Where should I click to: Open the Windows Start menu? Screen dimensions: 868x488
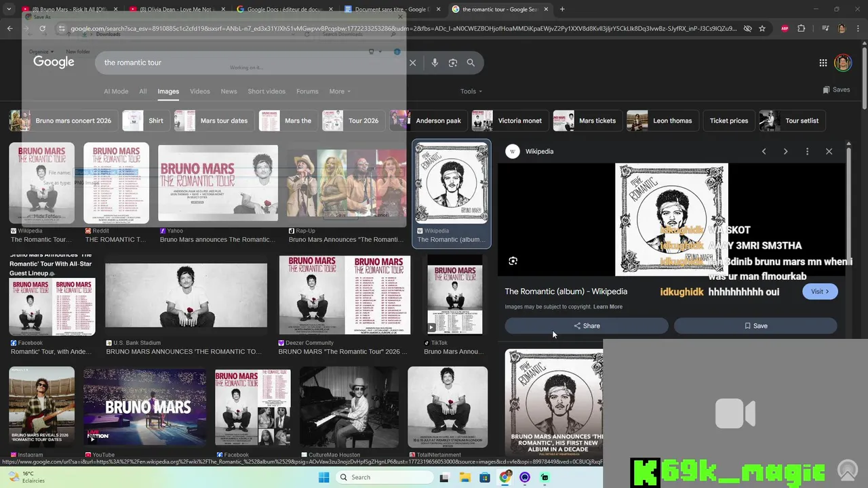click(x=324, y=477)
